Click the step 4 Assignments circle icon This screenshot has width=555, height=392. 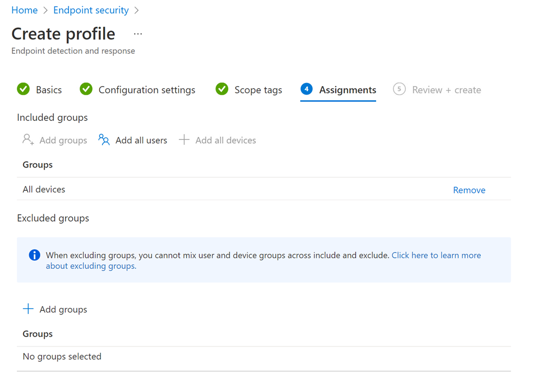coord(306,89)
